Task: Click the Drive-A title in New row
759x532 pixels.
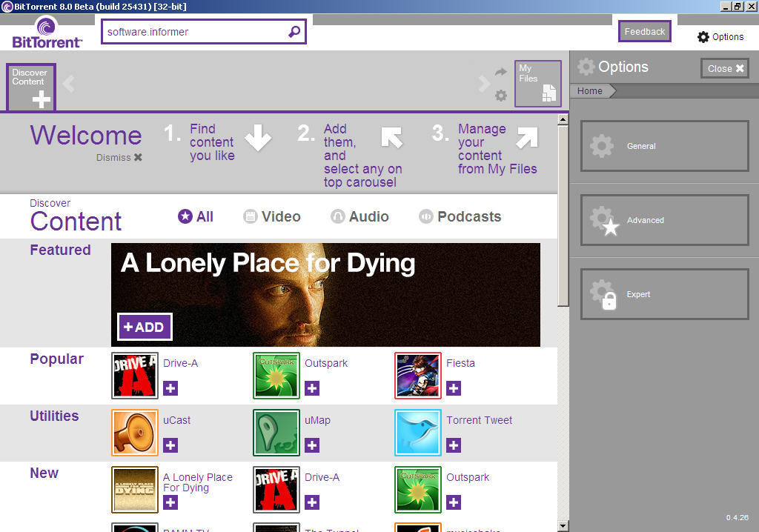Action: click(322, 477)
